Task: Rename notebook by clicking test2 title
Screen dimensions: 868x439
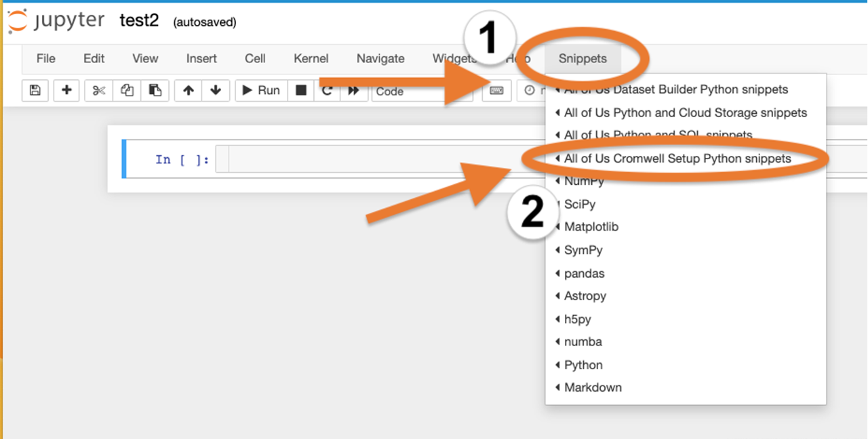Action: [139, 20]
